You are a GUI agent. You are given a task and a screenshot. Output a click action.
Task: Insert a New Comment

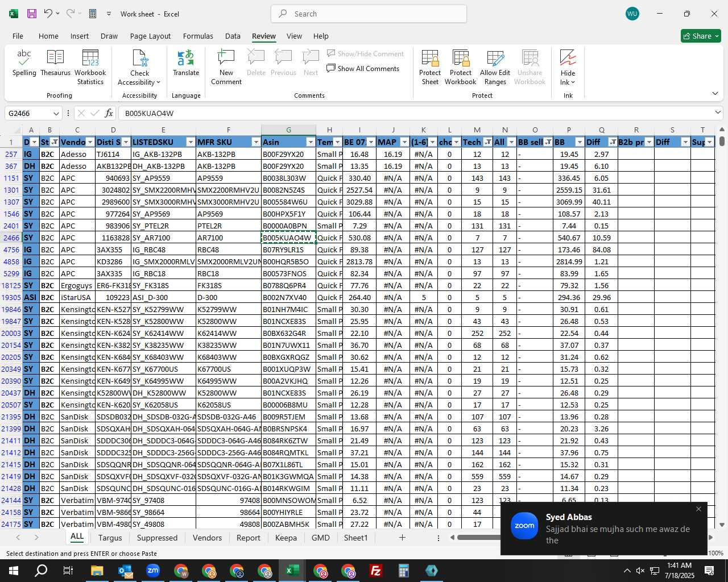[226, 67]
